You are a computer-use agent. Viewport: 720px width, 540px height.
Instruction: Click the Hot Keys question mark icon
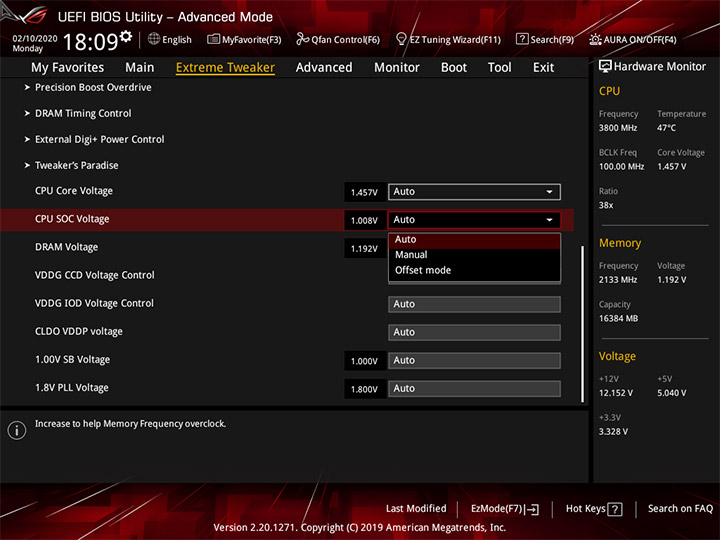615,509
